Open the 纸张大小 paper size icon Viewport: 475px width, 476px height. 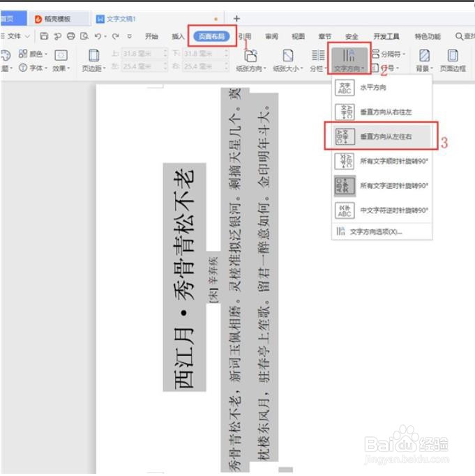pos(288,56)
